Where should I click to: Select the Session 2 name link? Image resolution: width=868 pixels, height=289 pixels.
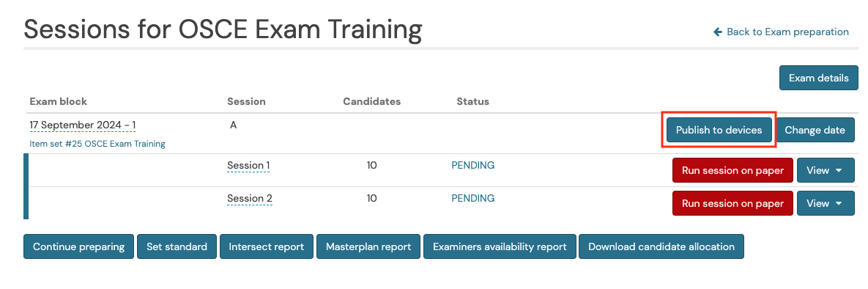click(250, 199)
